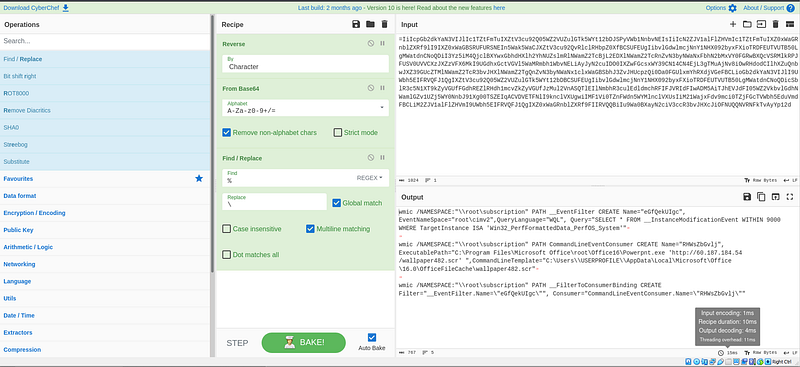This screenshot has height=367, width=800.
Task: Click the BAKE! button
Action: [304, 342]
